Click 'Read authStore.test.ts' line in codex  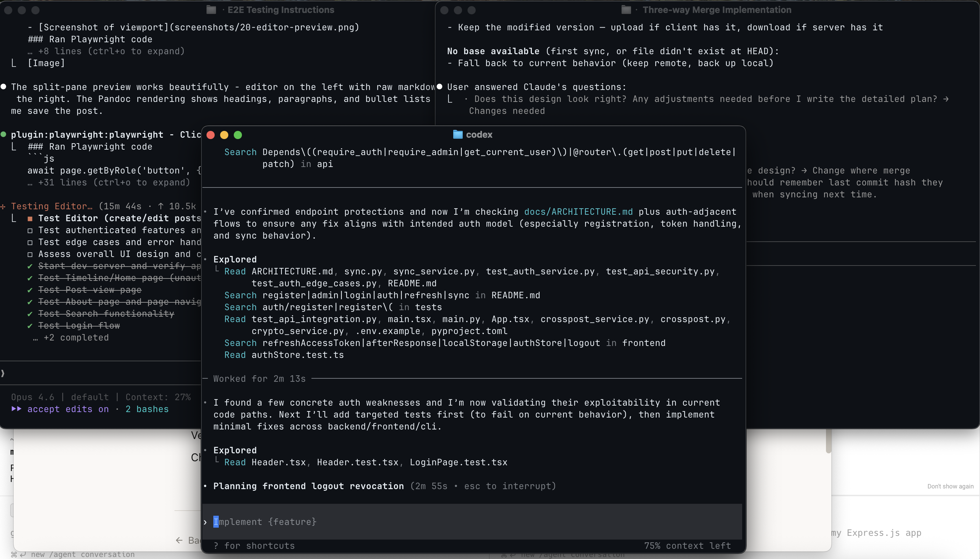tap(284, 355)
